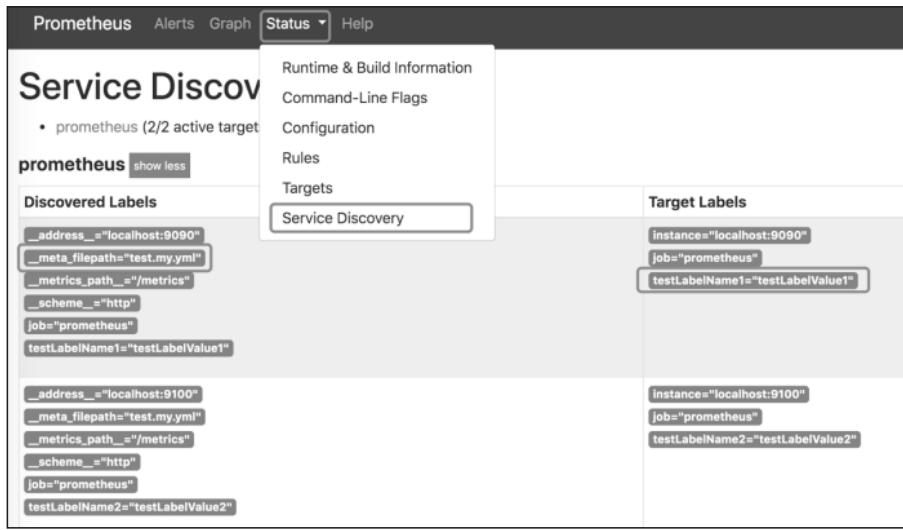Click the testLabelName2="testLabelValue2" target label badge

tap(755, 439)
